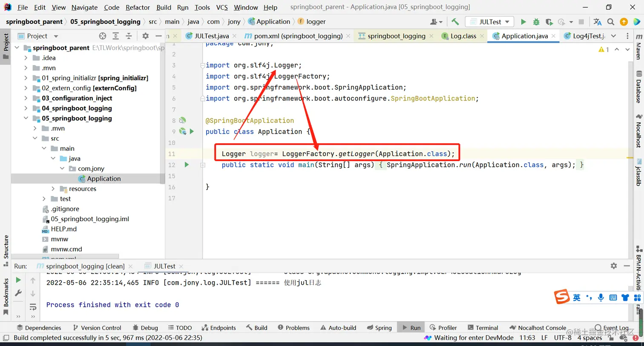Stop the running process in the toolbar
The image size is (644, 346).
[582, 22]
